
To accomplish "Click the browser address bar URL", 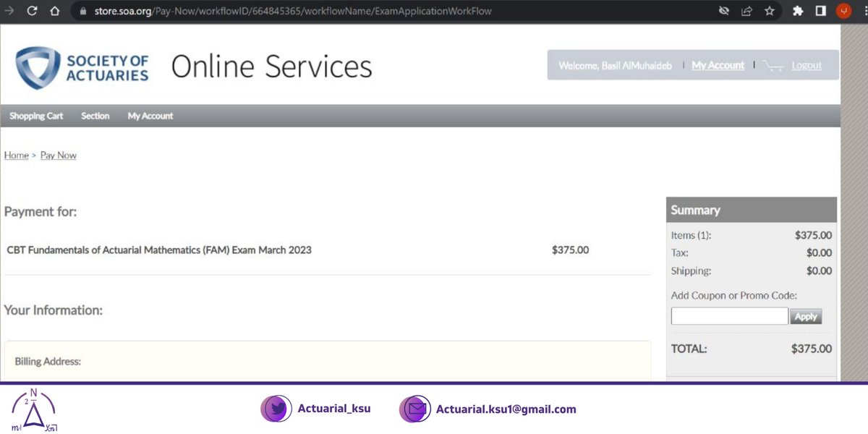I will point(293,12).
